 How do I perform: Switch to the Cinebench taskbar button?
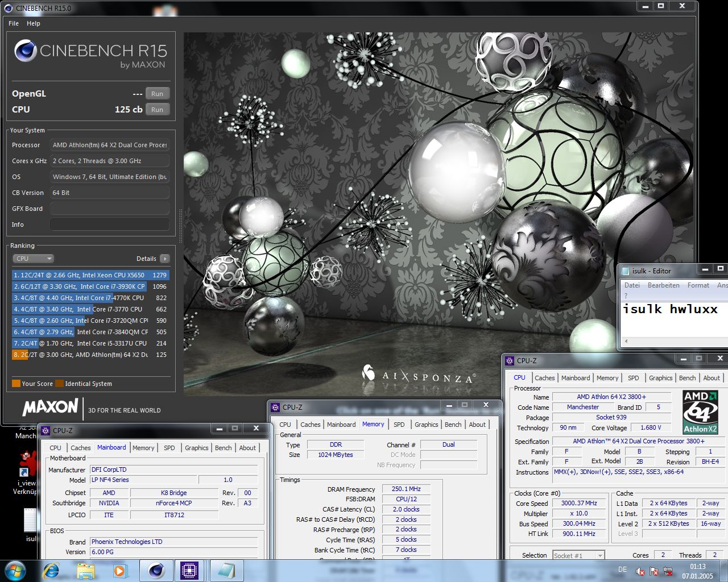click(x=156, y=571)
